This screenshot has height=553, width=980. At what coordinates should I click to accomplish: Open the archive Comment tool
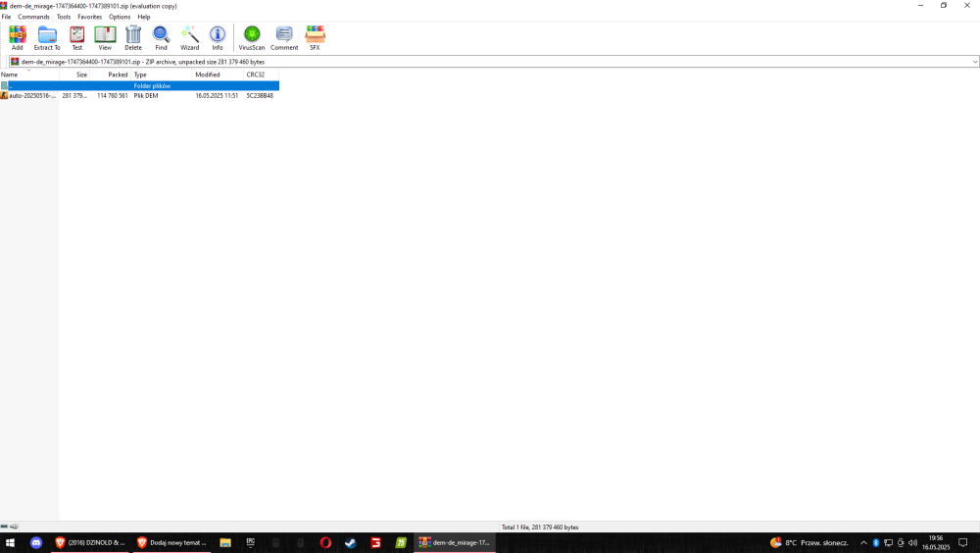click(284, 37)
